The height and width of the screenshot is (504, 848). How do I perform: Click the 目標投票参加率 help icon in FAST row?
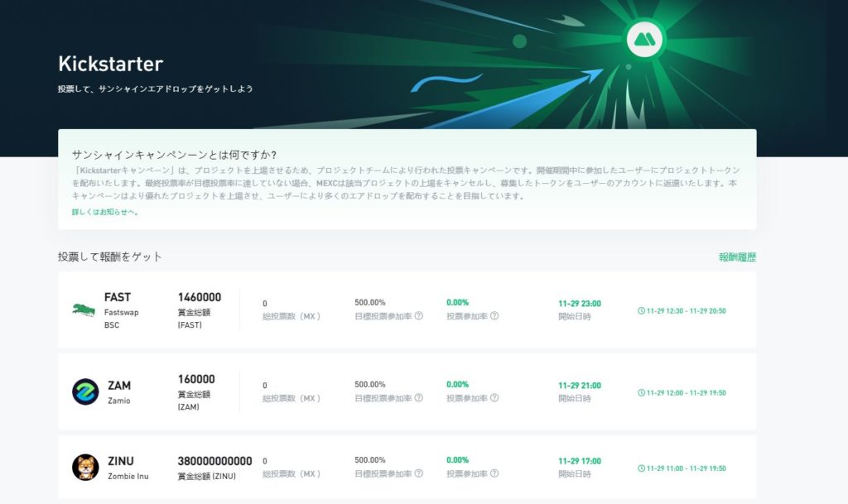419,316
